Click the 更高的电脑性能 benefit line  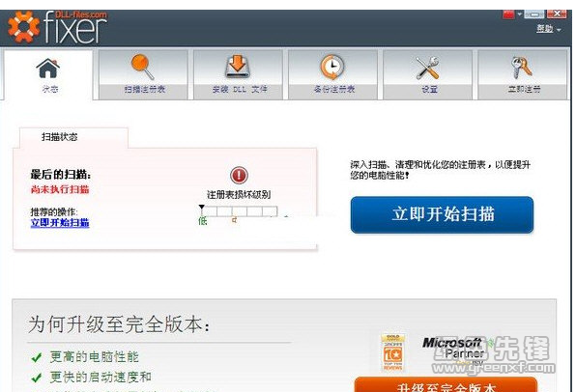94,357
